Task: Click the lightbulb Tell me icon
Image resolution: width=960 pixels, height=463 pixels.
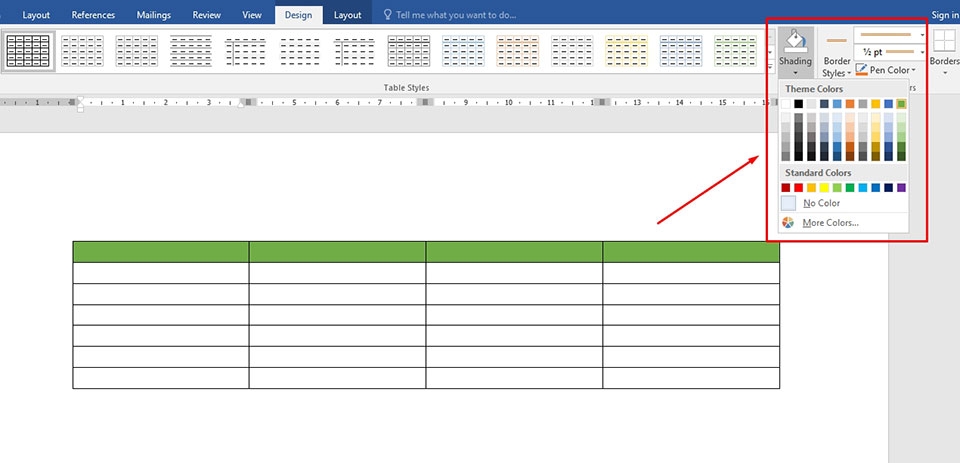Action: pos(387,15)
